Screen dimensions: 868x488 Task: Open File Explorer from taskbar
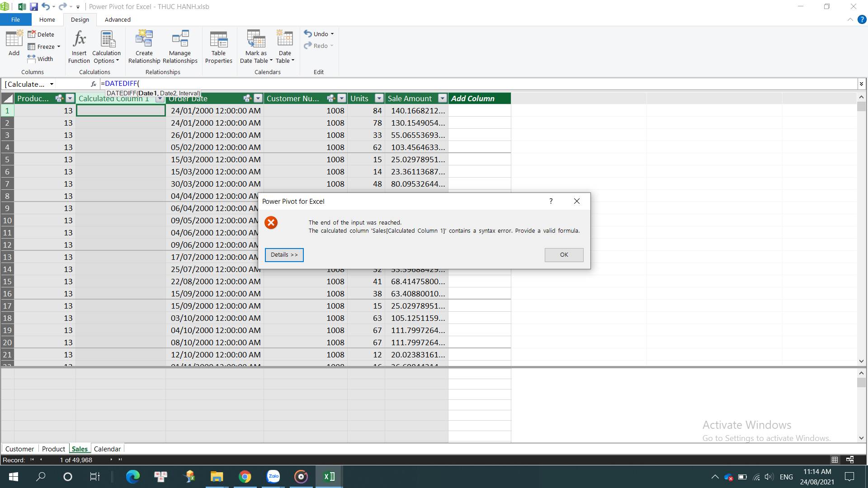[x=217, y=477]
